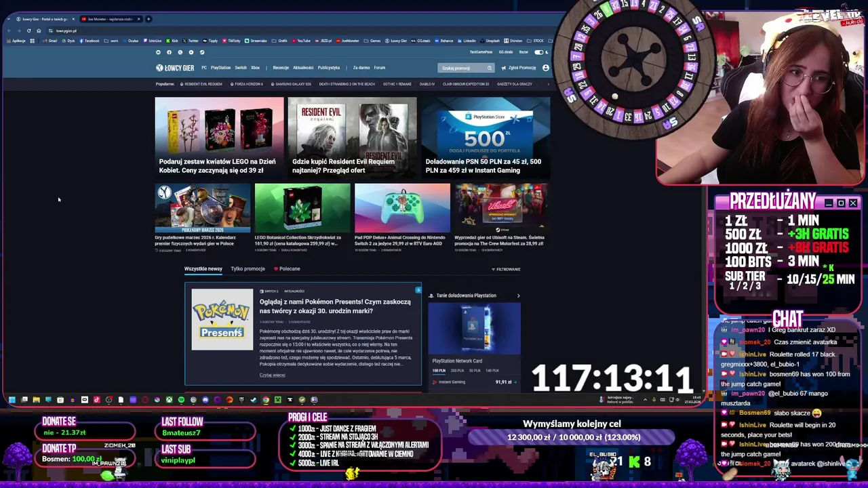Select the 140 PLN price option
This screenshot has width=868, height=488.
click(492, 371)
